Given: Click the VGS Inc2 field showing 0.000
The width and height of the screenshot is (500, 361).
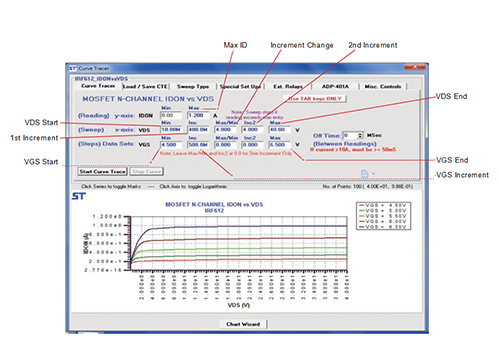Looking at the screenshot, I should (253, 145).
